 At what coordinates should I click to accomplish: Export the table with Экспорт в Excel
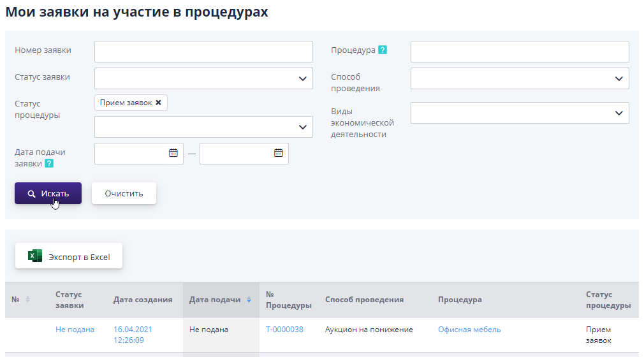point(69,257)
